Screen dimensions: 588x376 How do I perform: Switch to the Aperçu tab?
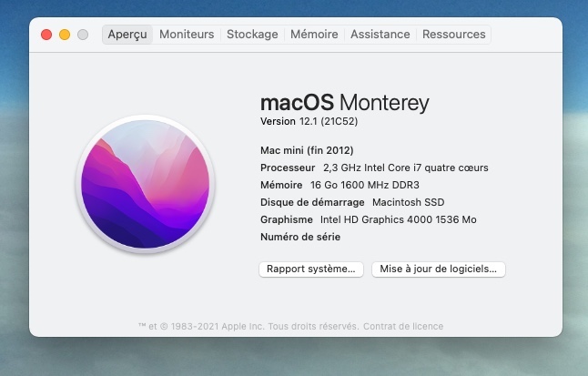coord(127,35)
